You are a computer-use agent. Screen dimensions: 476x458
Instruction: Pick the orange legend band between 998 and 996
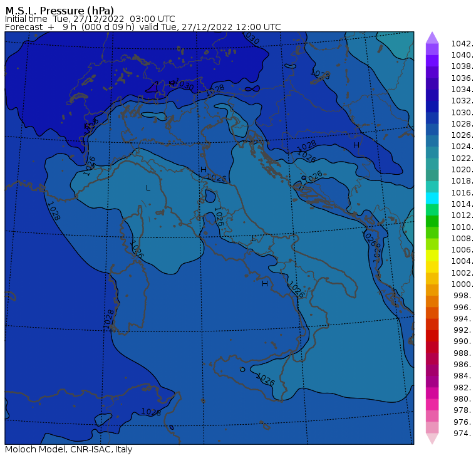[x=432, y=301]
